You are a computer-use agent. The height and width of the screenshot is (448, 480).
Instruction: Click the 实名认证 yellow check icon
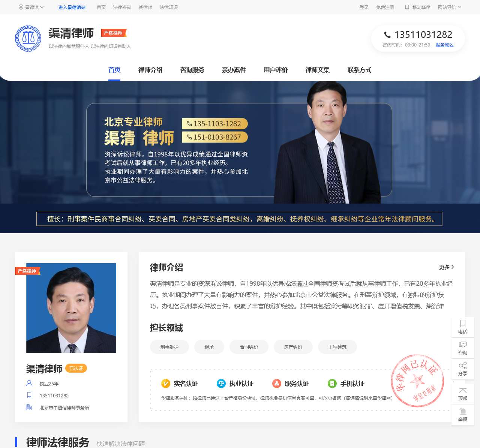click(x=166, y=384)
